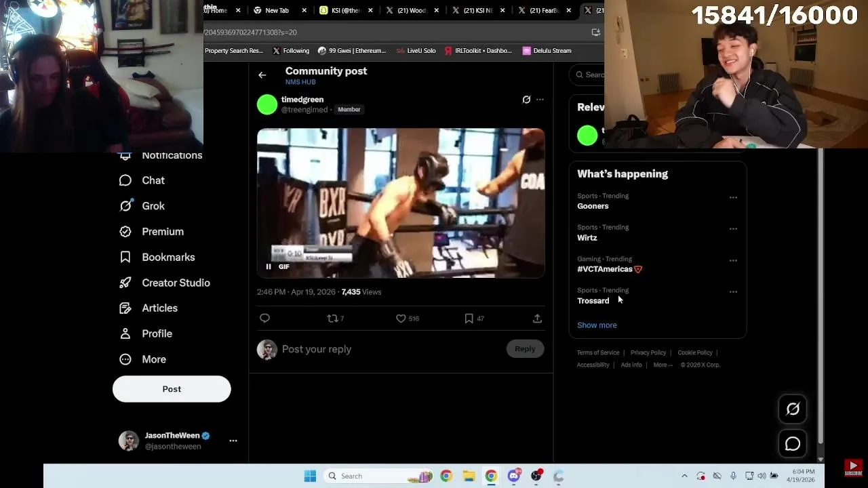The image size is (868, 488).
Task: Open Grok actions icon on timedgreen's post
Action: pos(526,100)
